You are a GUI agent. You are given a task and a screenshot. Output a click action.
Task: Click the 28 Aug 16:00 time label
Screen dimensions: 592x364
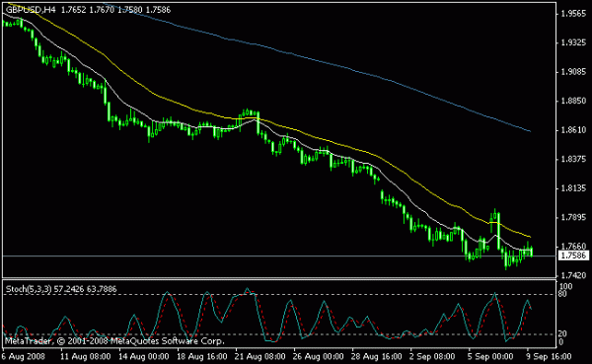tap(377, 356)
